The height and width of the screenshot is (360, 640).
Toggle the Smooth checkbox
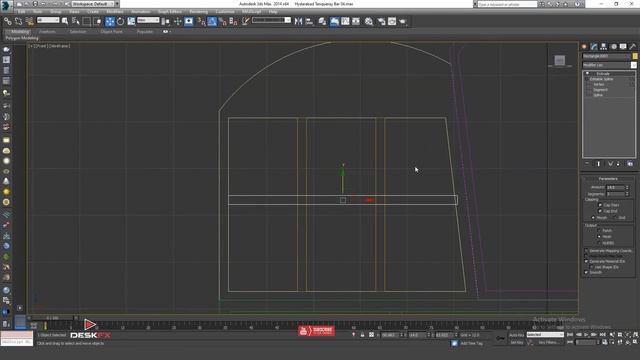click(x=587, y=272)
